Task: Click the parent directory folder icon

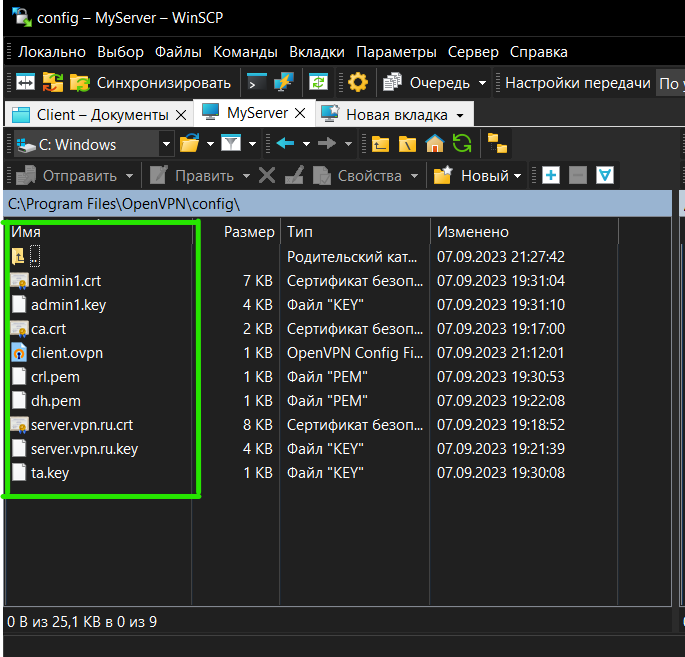Action: (381, 144)
